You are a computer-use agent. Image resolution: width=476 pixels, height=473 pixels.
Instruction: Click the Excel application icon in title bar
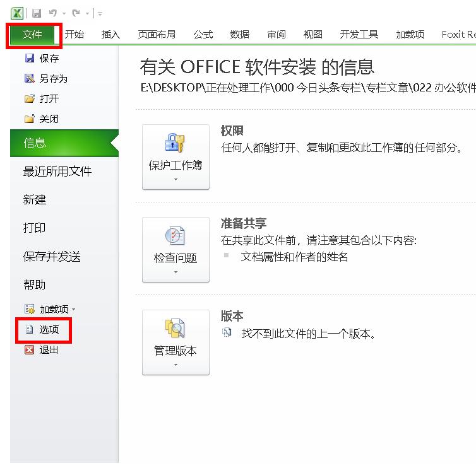(16, 13)
